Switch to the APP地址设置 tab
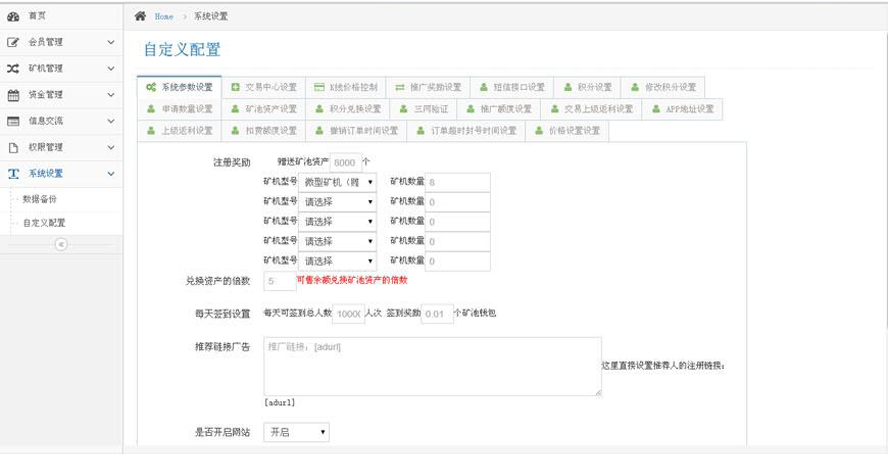The width and height of the screenshot is (888, 454). 682,109
